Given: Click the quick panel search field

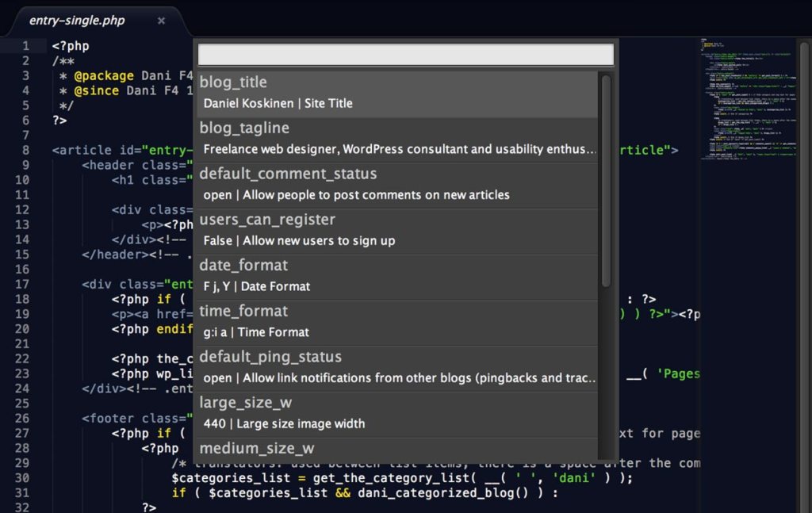Looking at the screenshot, I should [x=406, y=54].
